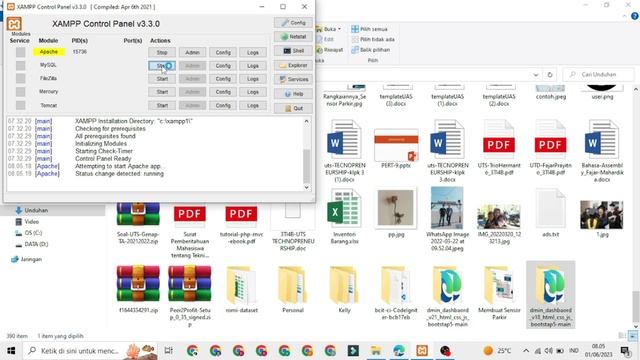
Task: Open notification center icon
Action: 625,351
